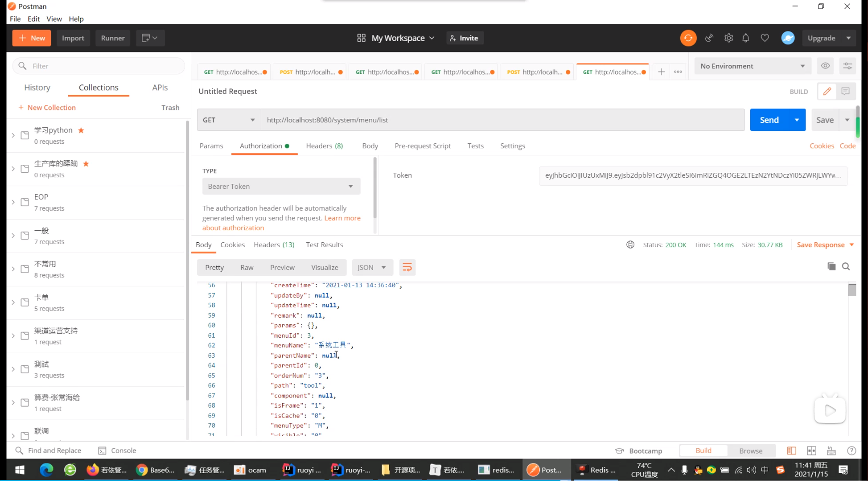Viewport: 868px width, 481px height.
Task: Click the Import button
Action: coord(73,38)
